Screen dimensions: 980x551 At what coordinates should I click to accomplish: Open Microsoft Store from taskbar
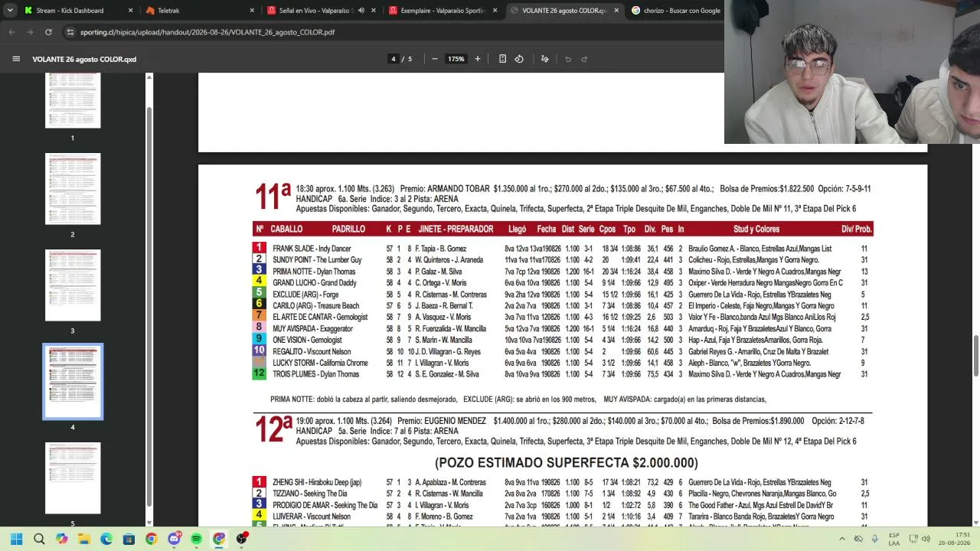click(x=129, y=539)
